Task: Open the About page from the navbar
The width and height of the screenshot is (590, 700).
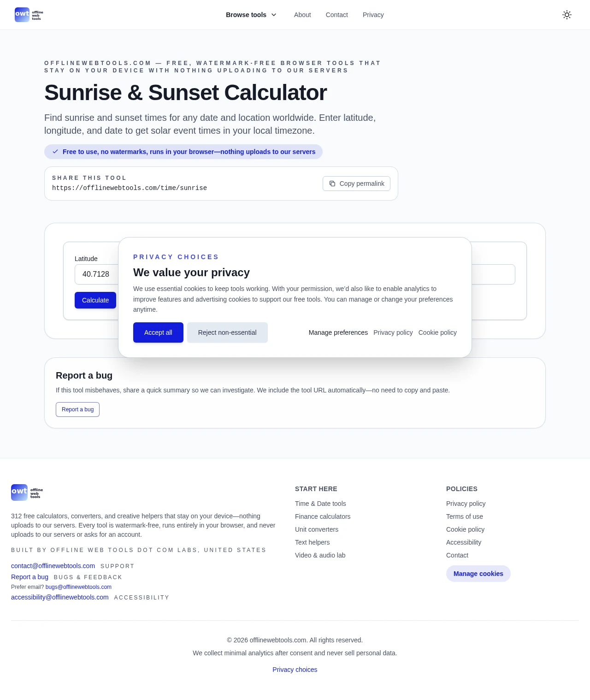Action: pyautogui.click(x=302, y=15)
